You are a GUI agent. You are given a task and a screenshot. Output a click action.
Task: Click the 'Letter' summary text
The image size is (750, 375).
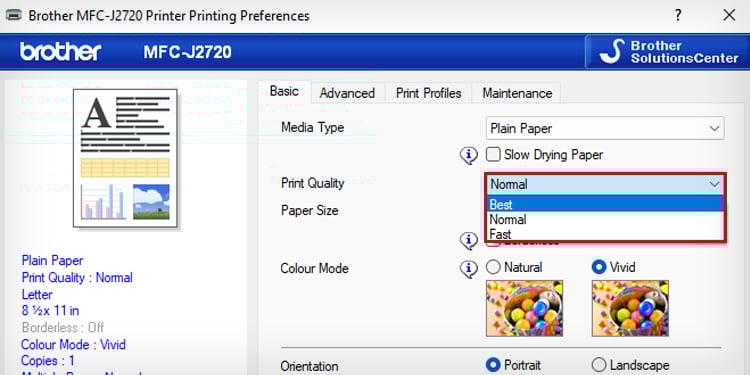(x=37, y=294)
